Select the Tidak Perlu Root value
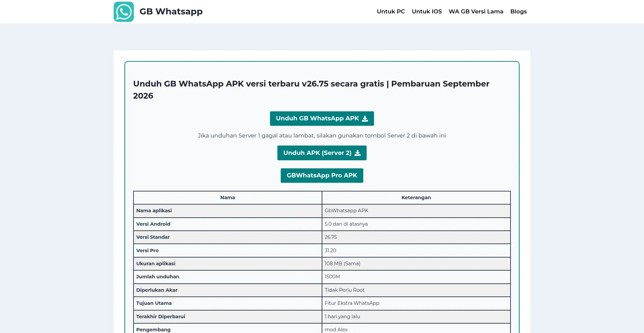Viewport: 644px width, 333px height. pos(344,290)
